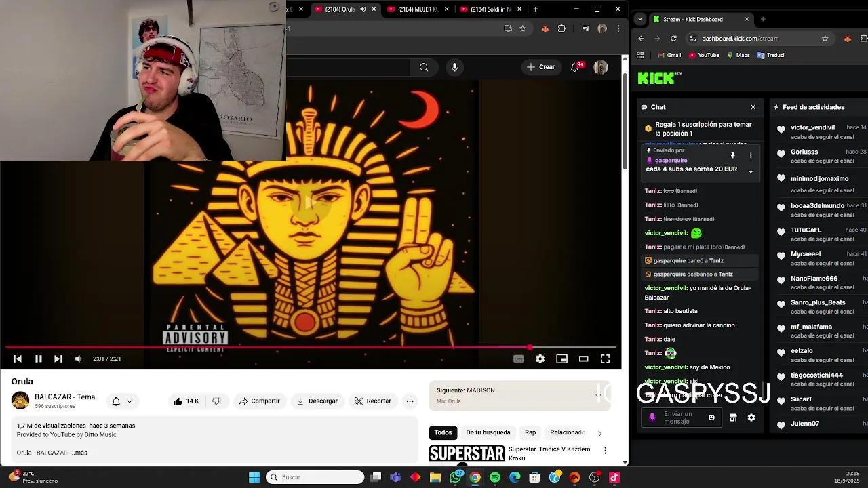Skip to next video in YouTube player

[58, 359]
